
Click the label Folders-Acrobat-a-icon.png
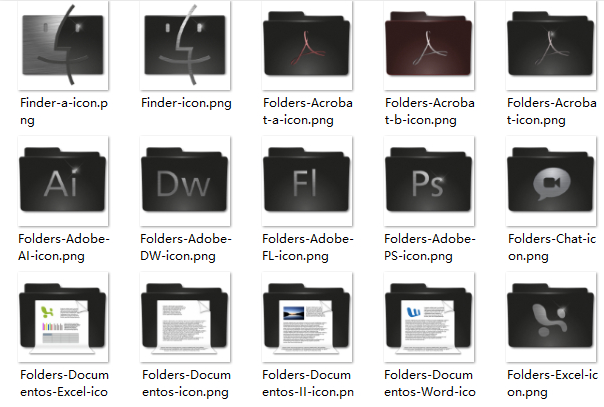(x=308, y=111)
